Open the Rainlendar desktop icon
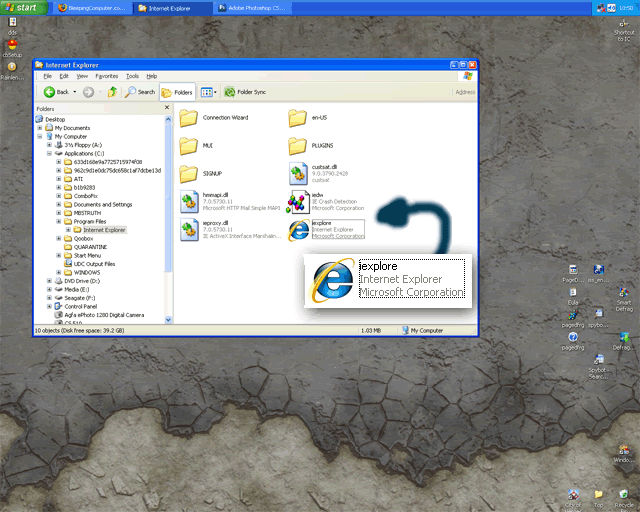Image resolution: width=640 pixels, height=512 pixels. point(12,71)
